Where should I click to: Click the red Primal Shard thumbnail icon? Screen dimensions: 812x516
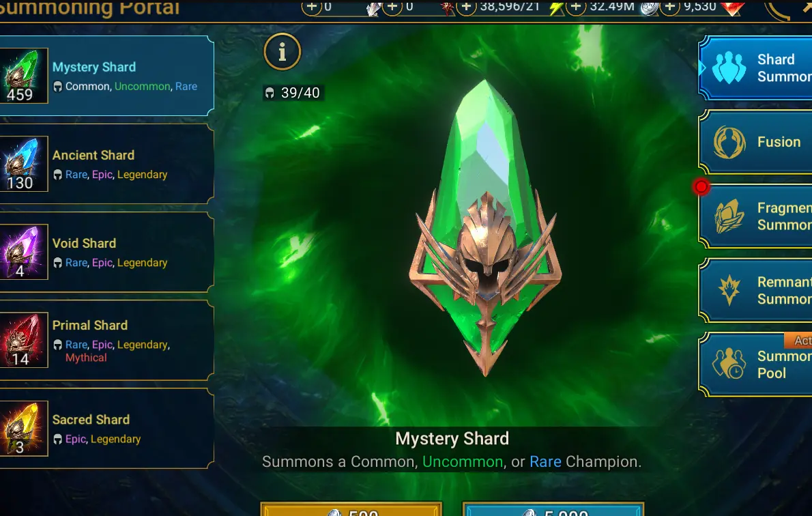(x=23, y=340)
